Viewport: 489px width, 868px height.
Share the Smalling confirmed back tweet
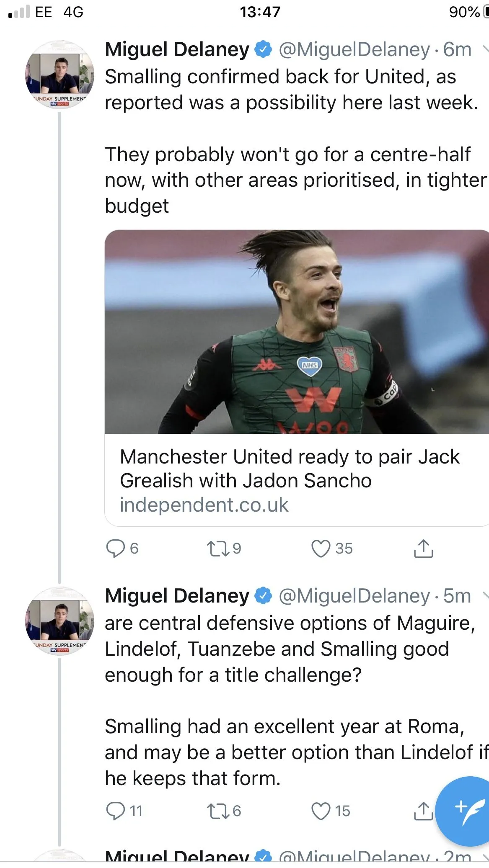pyautogui.click(x=423, y=549)
